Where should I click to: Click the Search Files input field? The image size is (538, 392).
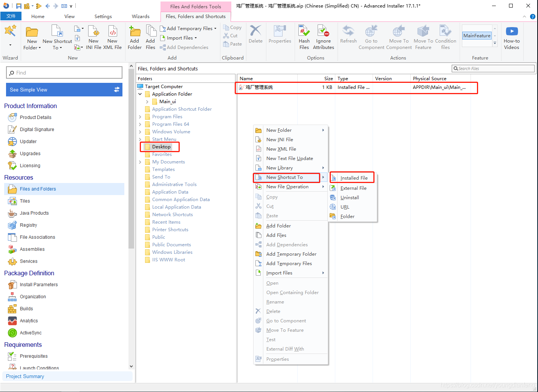tap(493, 69)
